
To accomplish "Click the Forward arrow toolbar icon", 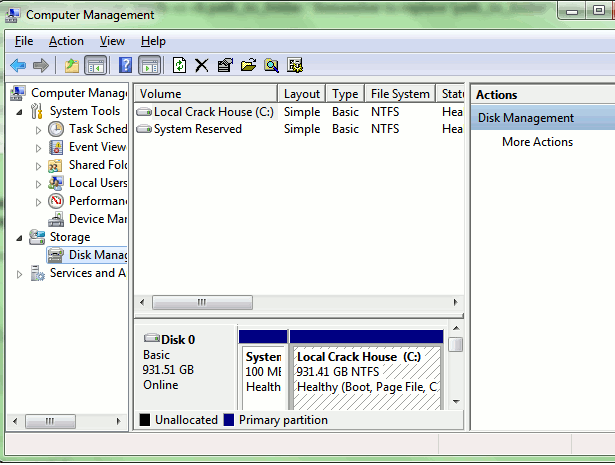I will (x=41, y=65).
